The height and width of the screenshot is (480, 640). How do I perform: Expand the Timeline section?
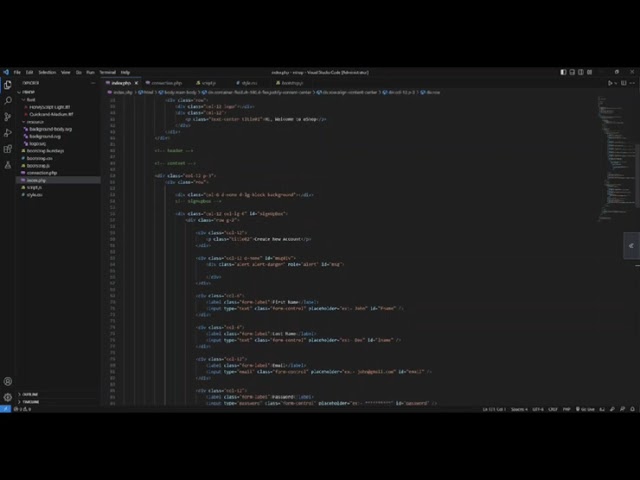31,402
